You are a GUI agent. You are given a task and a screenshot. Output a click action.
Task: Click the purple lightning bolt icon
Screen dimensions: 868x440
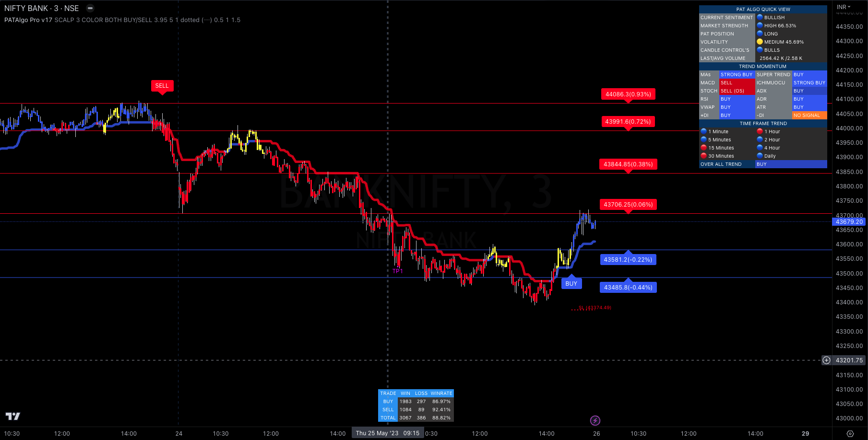[x=595, y=420]
